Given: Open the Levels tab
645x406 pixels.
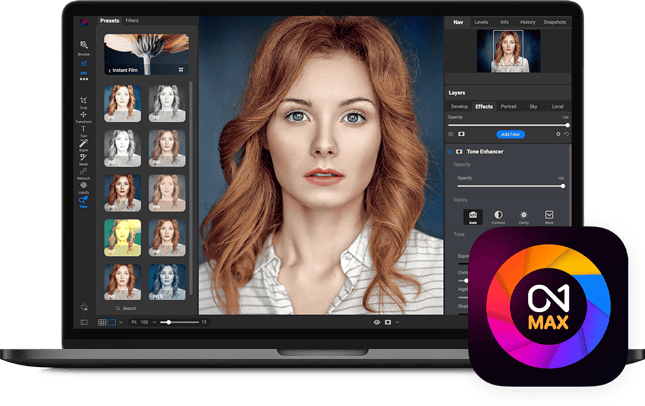Looking at the screenshot, I should click(481, 22).
